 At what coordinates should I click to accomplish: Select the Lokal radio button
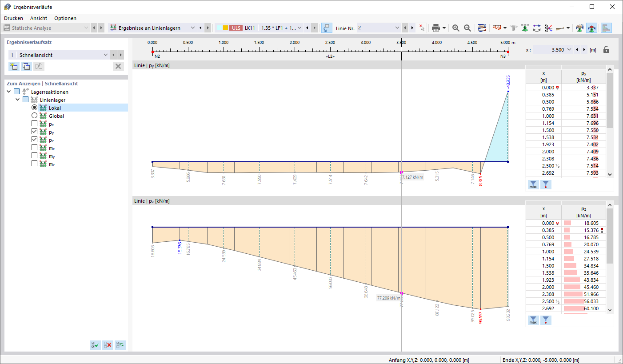pos(34,108)
